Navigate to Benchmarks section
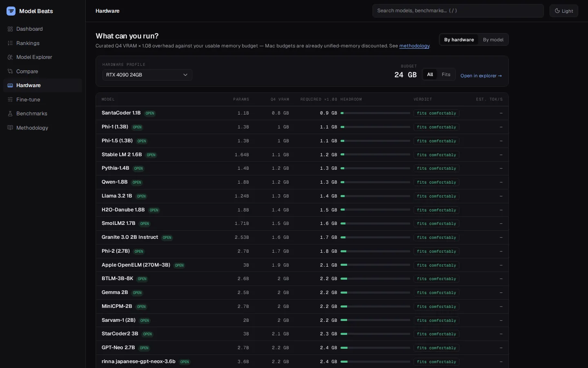588x368 pixels. point(42,114)
